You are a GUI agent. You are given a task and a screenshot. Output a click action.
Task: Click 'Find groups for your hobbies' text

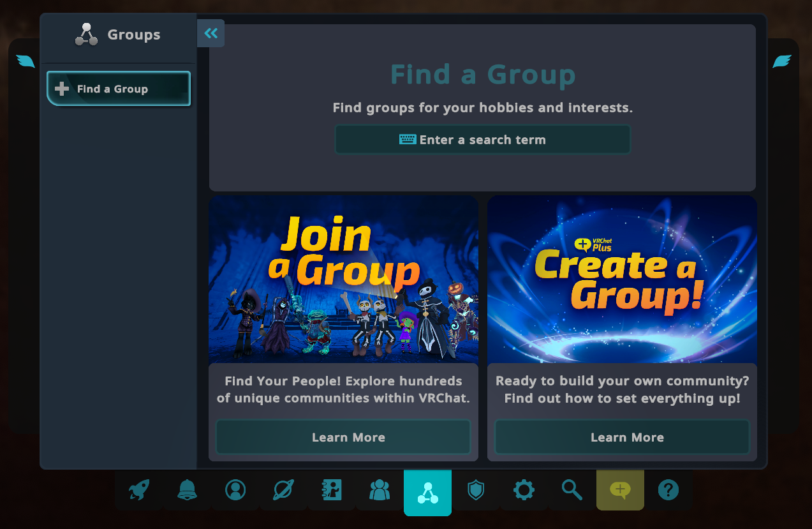pyautogui.click(x=483, y=108)
